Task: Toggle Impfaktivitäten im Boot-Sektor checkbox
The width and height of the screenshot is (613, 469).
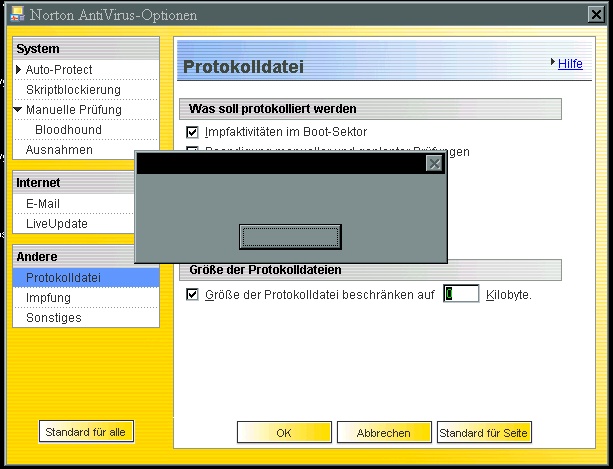Action: pyautogui.click(x=192, y=132)
